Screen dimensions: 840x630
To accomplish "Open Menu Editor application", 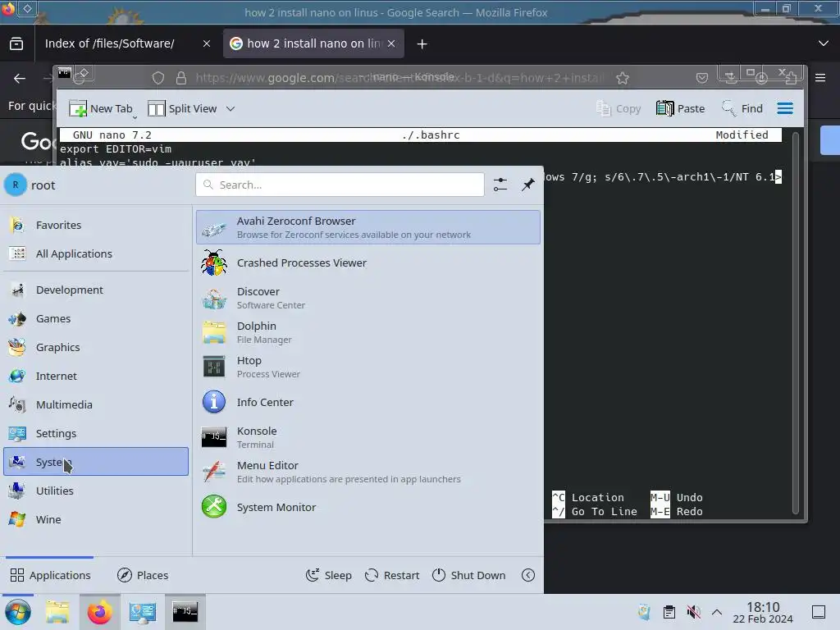I will click(368, 472).
